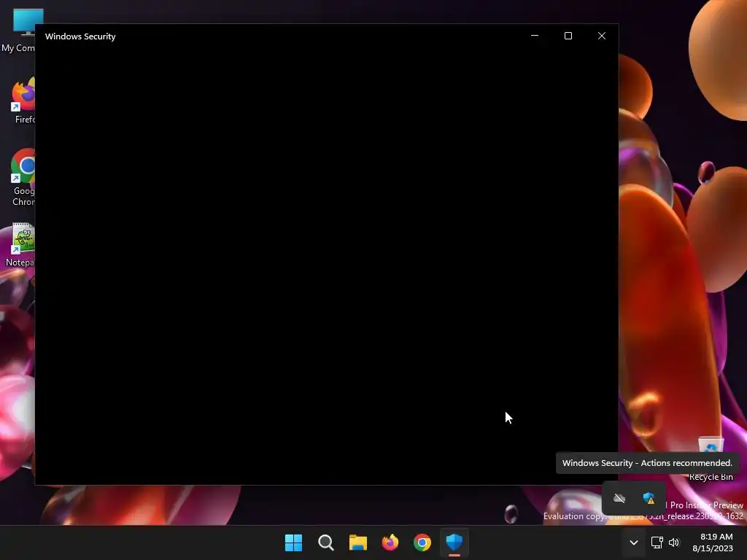
Task: Select the Notepad++ desktop shortcut
Action: [20, 245]
